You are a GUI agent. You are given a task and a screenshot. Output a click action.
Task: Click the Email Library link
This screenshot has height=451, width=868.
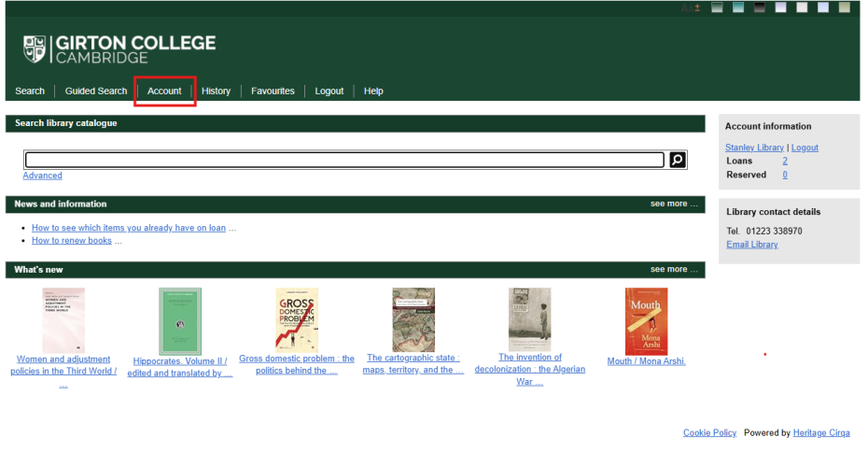(x=751, y=245)
